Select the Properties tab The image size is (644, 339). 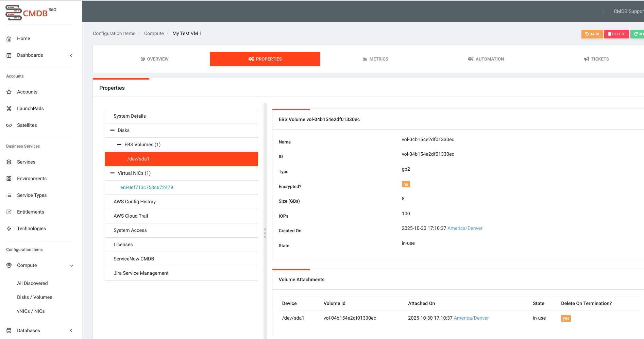[x=265, y=59]
